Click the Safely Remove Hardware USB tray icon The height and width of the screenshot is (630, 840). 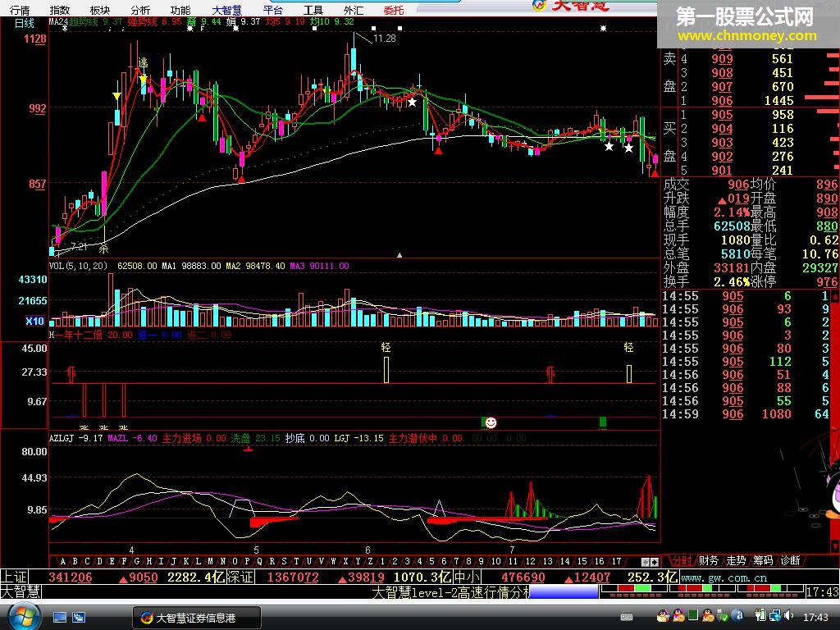pyautogui.click(x=724, y=615)
